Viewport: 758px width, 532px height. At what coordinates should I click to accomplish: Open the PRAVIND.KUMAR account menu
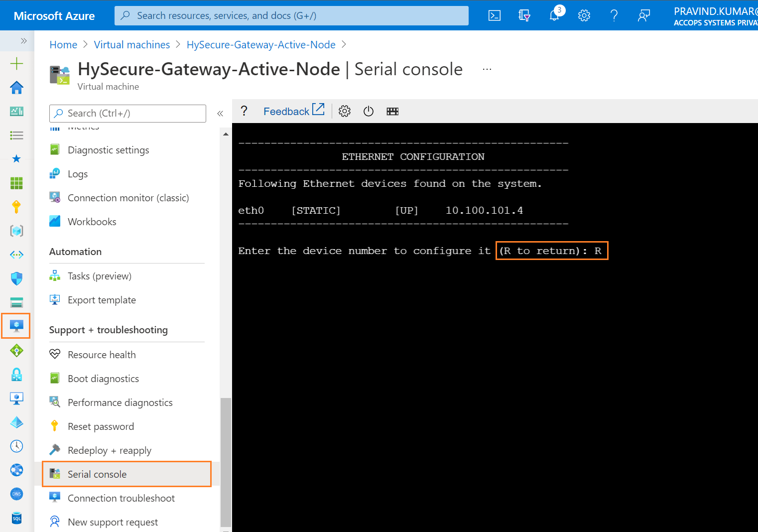click(x=716, y=16)
